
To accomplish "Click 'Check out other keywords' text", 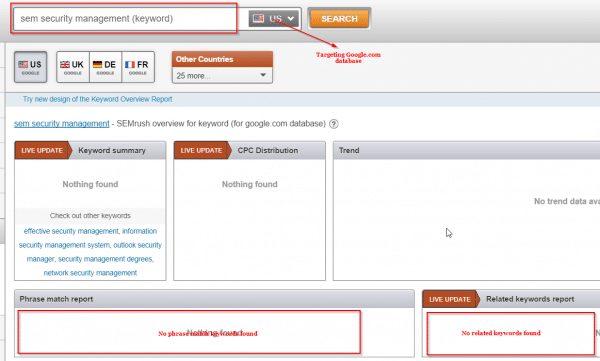I will [90, 216].
